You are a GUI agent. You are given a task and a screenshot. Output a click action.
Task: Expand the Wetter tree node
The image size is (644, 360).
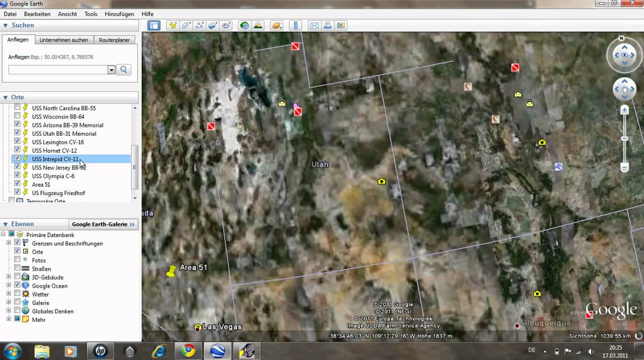[x=9, y=294]
